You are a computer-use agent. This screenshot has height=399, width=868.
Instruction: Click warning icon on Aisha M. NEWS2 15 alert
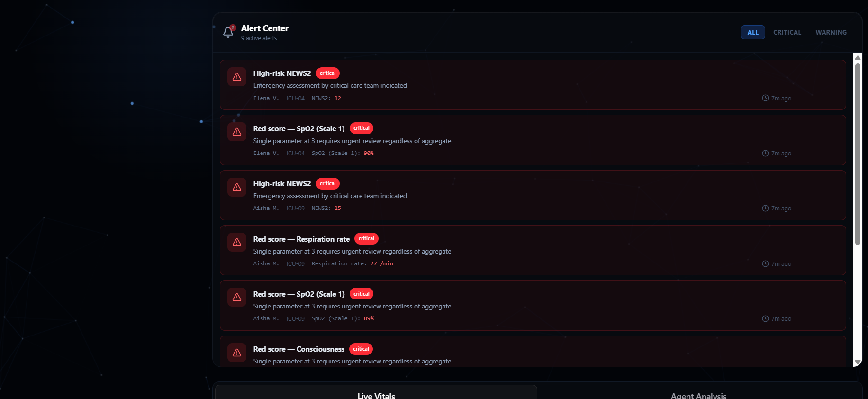coord(237,187)
